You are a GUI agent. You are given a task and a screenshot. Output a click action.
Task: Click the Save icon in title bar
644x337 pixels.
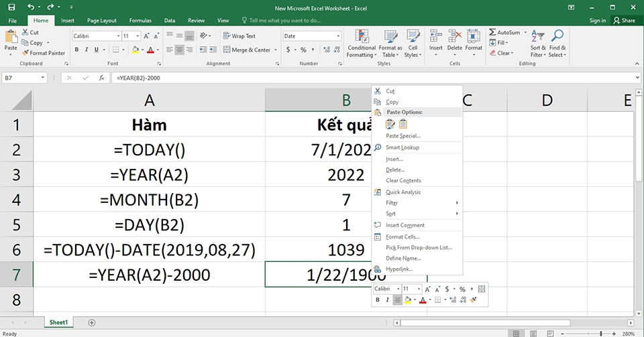11,7
